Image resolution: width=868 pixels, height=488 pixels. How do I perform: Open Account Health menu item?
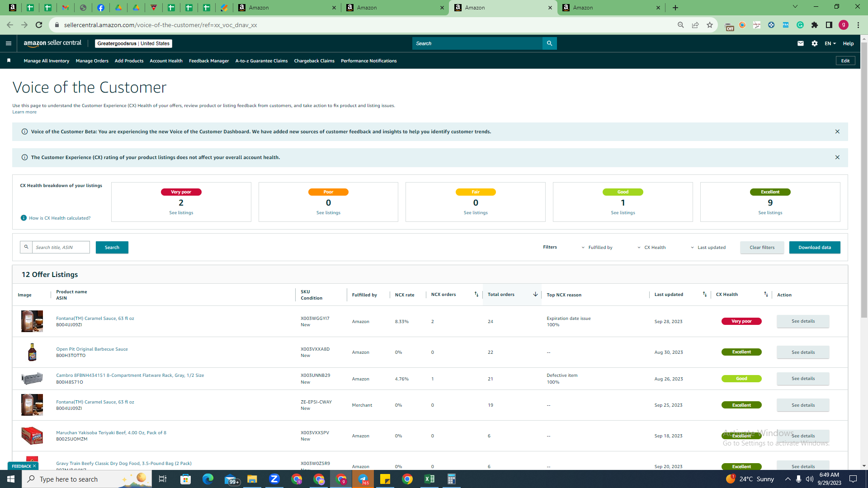(166, 61)
